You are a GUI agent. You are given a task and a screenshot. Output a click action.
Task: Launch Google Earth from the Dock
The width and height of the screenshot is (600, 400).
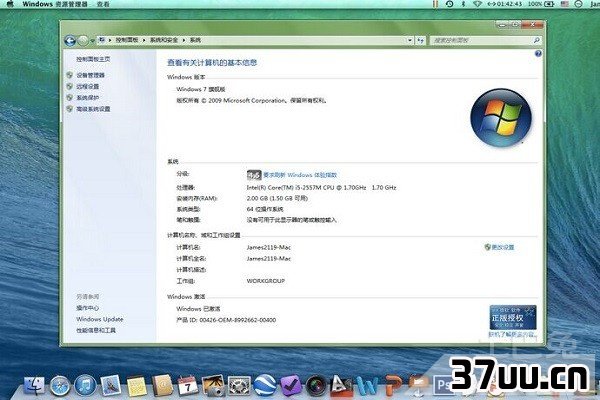(x=265, y=385)
